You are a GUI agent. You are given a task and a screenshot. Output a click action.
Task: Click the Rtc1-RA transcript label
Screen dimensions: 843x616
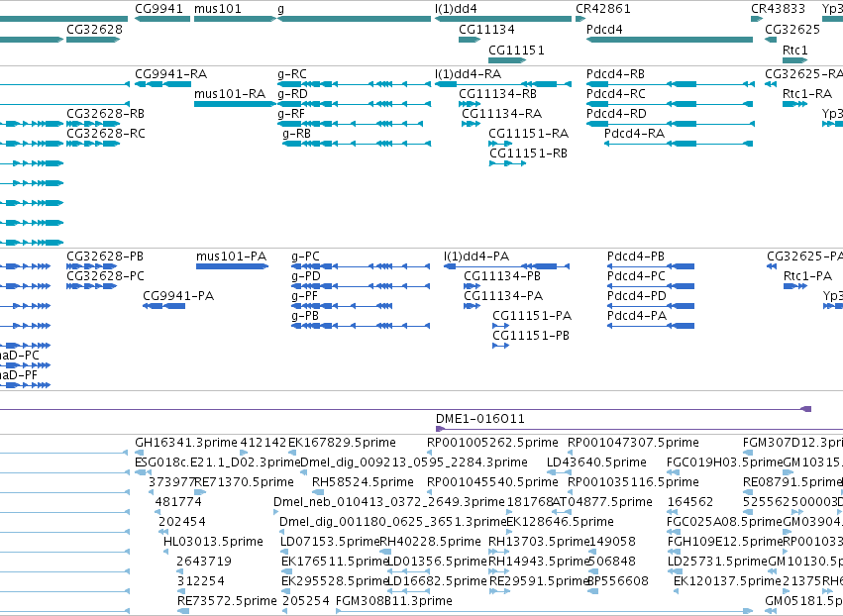pos(807,93)
